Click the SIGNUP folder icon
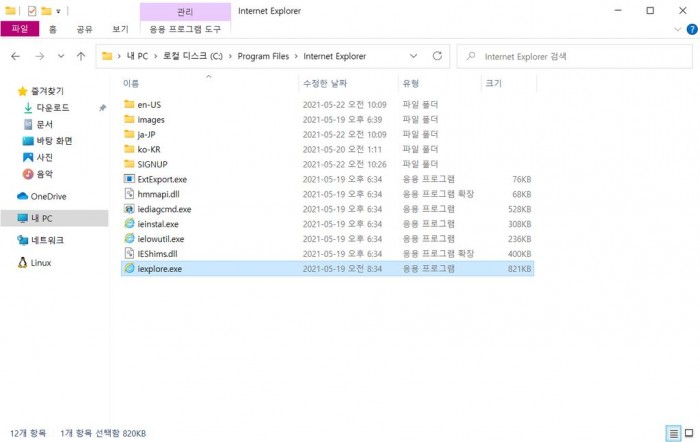Viewport: 700px width, 442px height. click(129, 164)
